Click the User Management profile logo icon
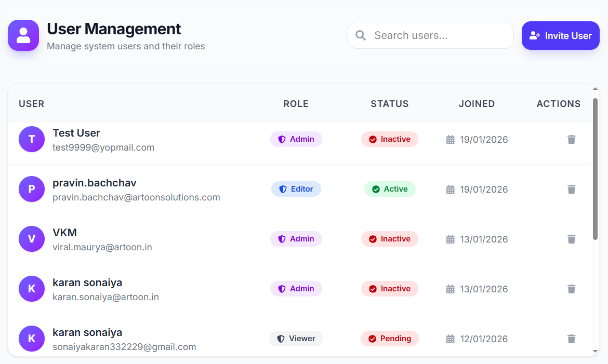The image size is (608, 364). [x=23, y=35]
